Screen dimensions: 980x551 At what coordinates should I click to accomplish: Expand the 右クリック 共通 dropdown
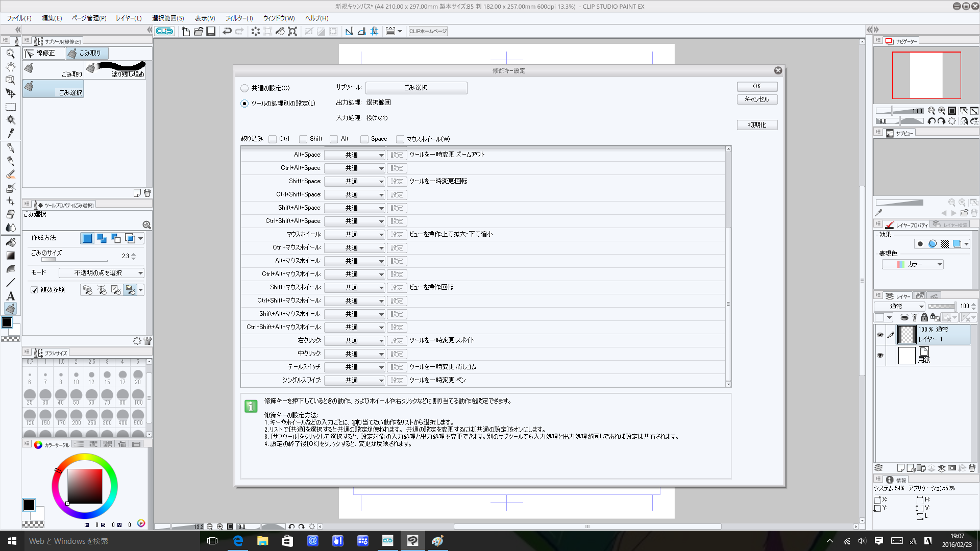(355, 340)
